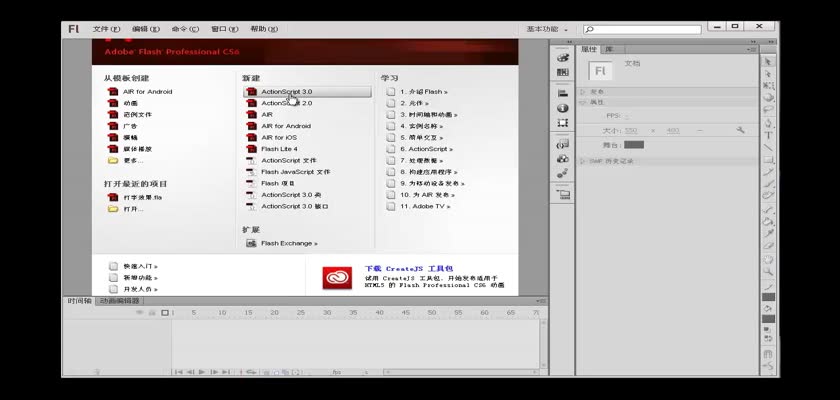This screenshot has width=840, height=400.
Task: Select the Free Transform tool
Action: 768,86
